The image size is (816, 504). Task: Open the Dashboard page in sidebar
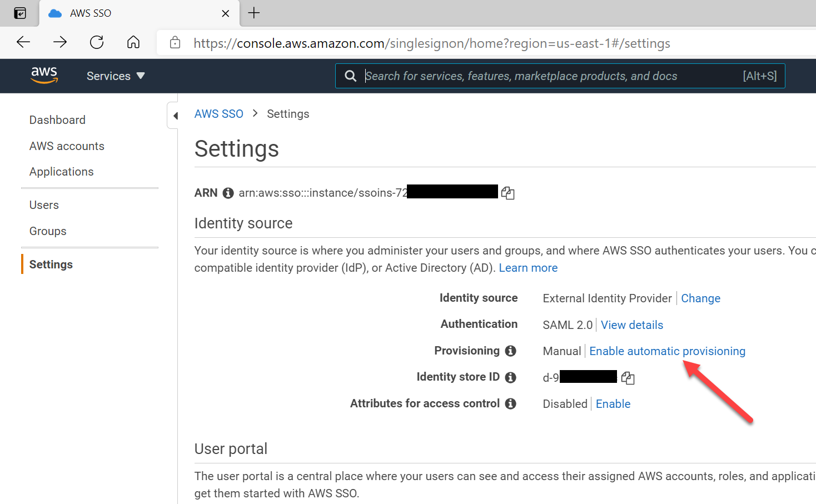[57, 120]
